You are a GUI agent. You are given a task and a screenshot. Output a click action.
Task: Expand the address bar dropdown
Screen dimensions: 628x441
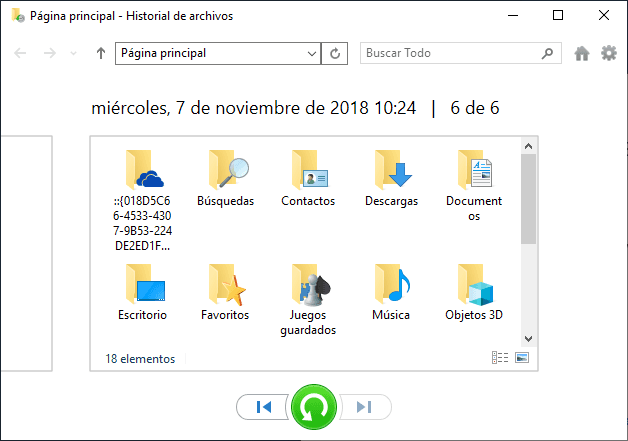pyautogui.click(x=312, y=54)
